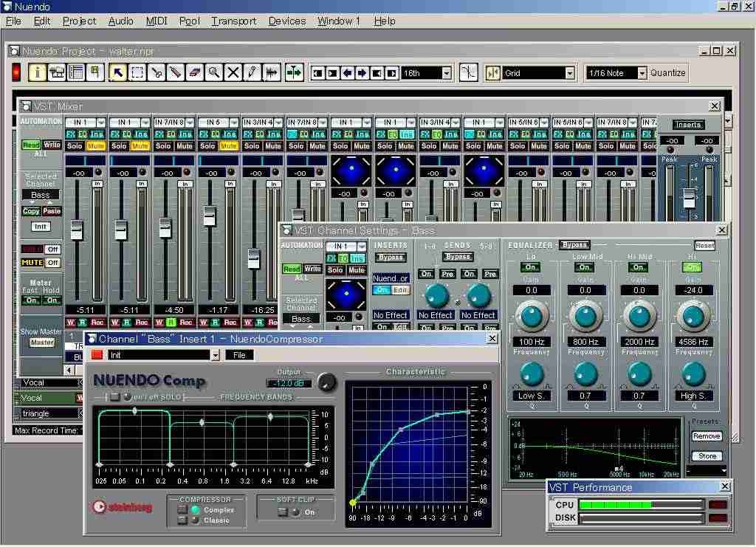Click the snap-to-zero-crossing icon beside 16th

pos(468,73)
